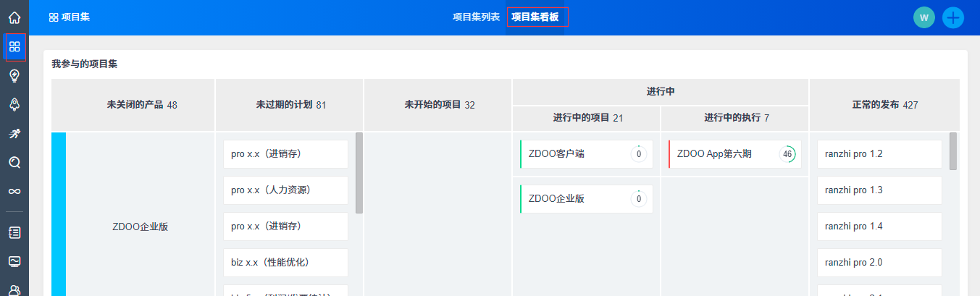Screen dimensions: 980x296
Task: Click the 正常的发布 427 column header
Action: [x=885, y=105]
